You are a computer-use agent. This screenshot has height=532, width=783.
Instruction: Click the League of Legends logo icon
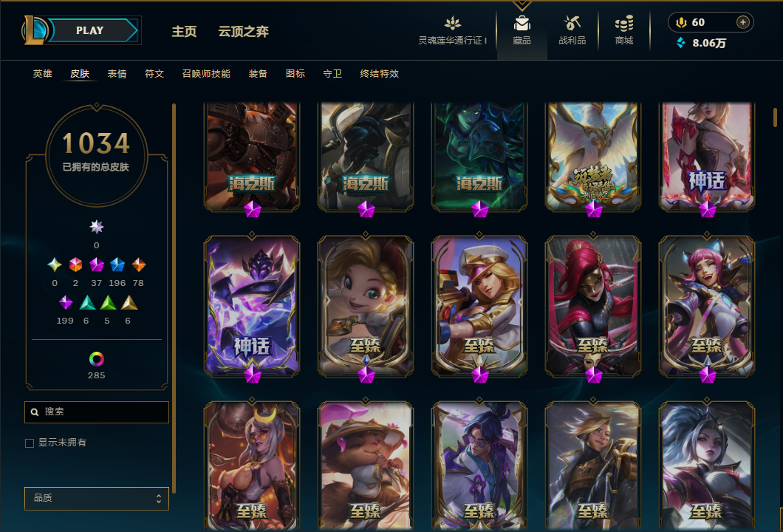coord(34,30)
